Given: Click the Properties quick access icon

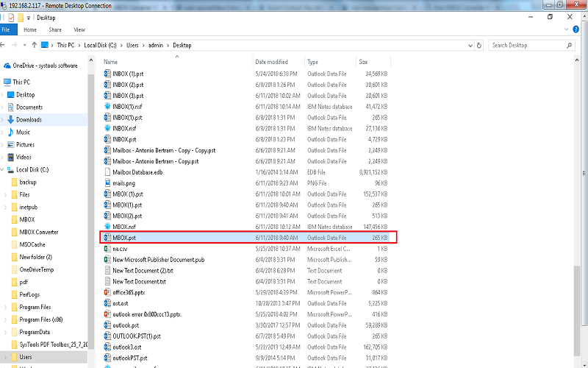Looking at the screenshot, I should point(11,18).
